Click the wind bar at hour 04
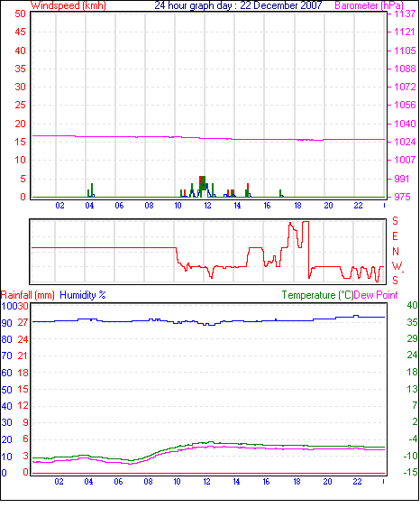 pos(92,190)
